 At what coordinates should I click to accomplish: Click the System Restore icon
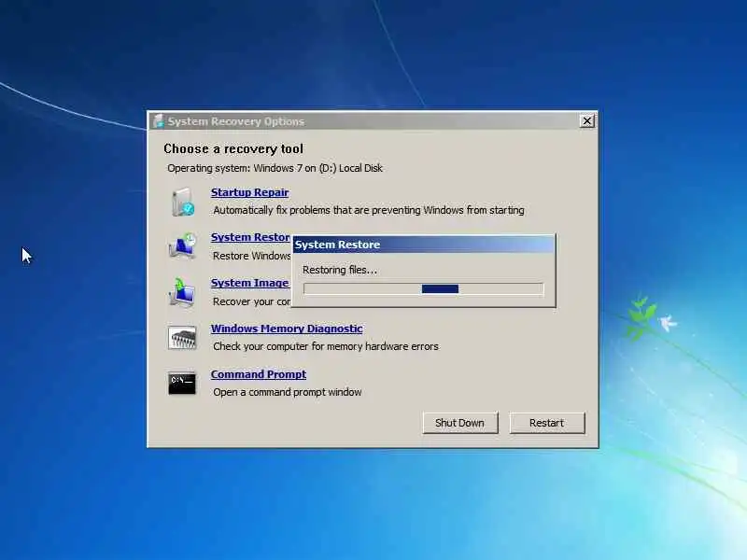tap(182, 246)
